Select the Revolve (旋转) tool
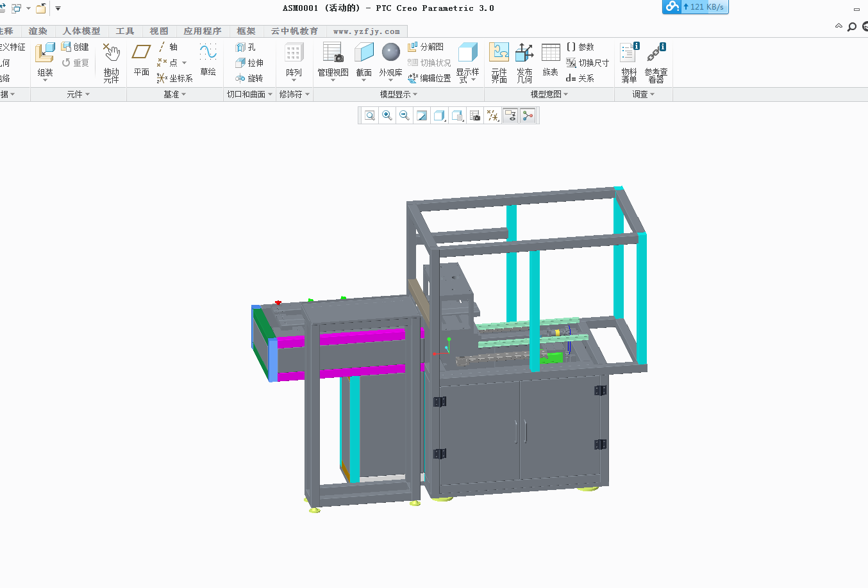 click(249, 78)
